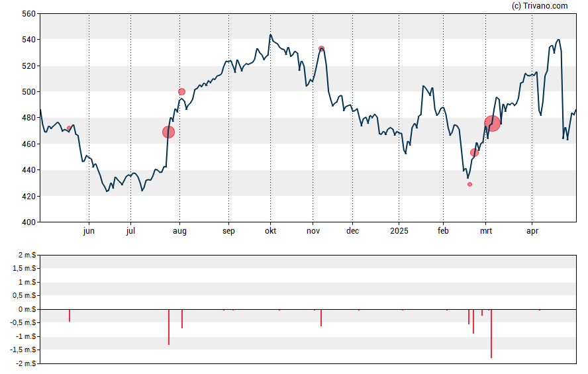
Task: Click the largest red bubble near mrt
Action: 492,124
